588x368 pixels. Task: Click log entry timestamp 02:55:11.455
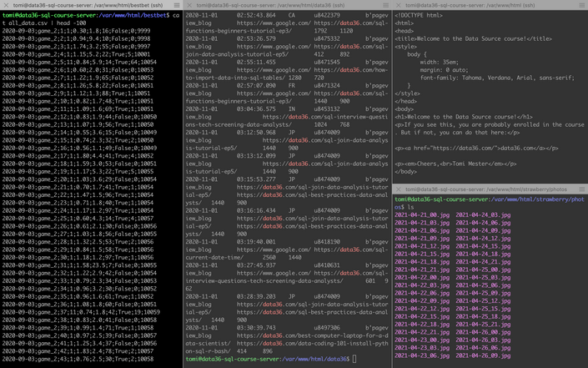pyautogui.click(x=256, y=63)
